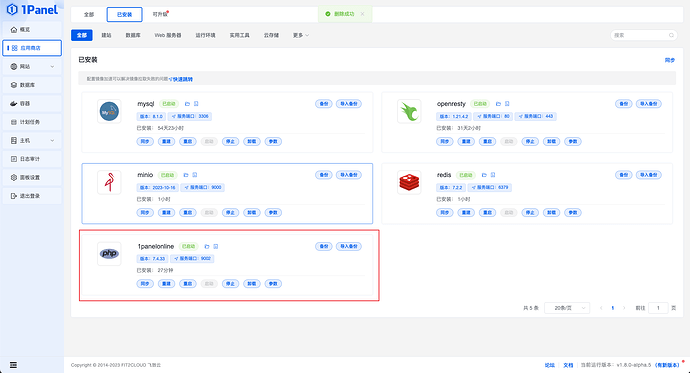Click the 1Panel logo
The width and height of the screenshot is (690, 373).
[32, 9]
